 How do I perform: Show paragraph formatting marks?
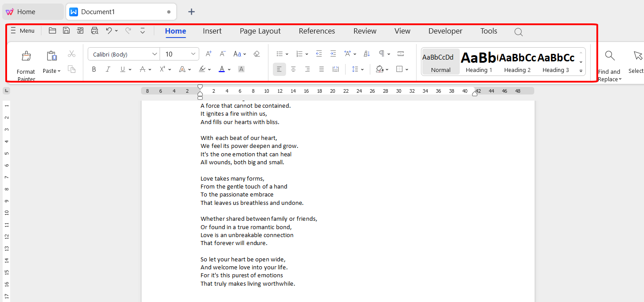pos(381,53)
